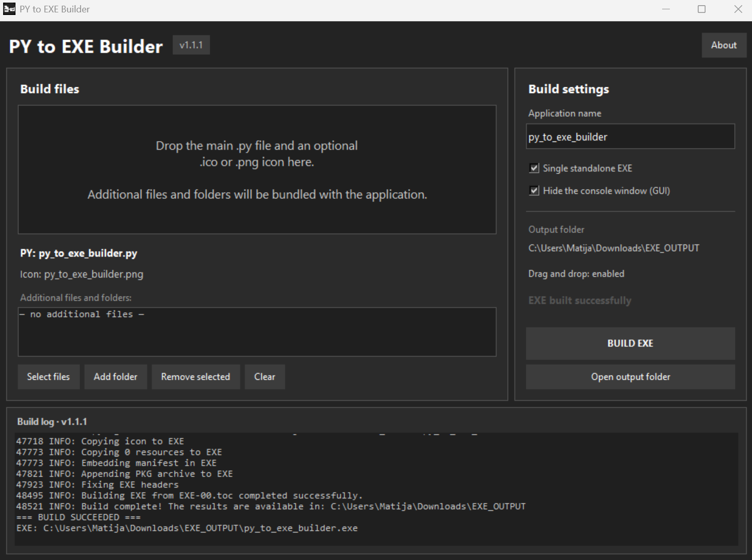752x560 pixels.
Task: Click the output folder path text
Action: click(614, 248)
